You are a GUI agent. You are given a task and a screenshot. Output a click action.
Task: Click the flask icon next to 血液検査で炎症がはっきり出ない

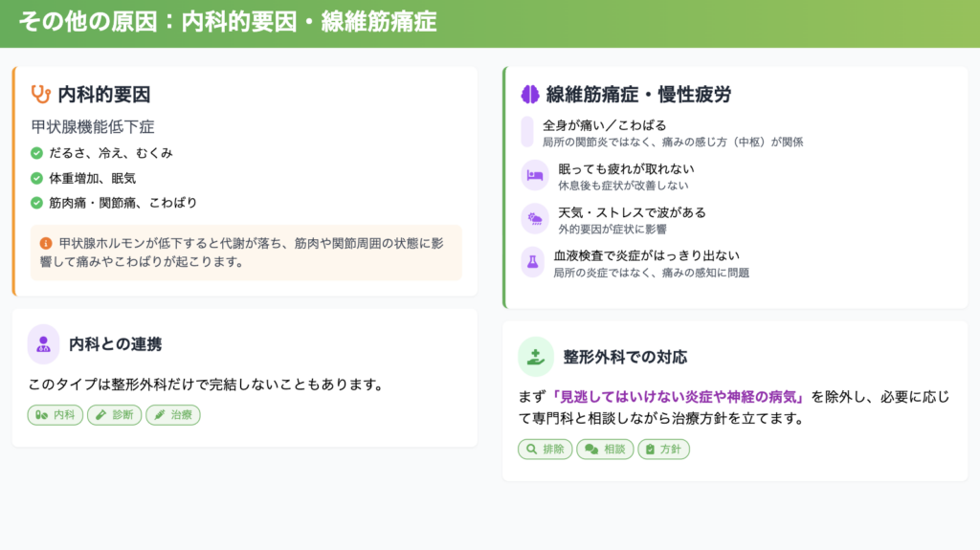tap(533, 262)
